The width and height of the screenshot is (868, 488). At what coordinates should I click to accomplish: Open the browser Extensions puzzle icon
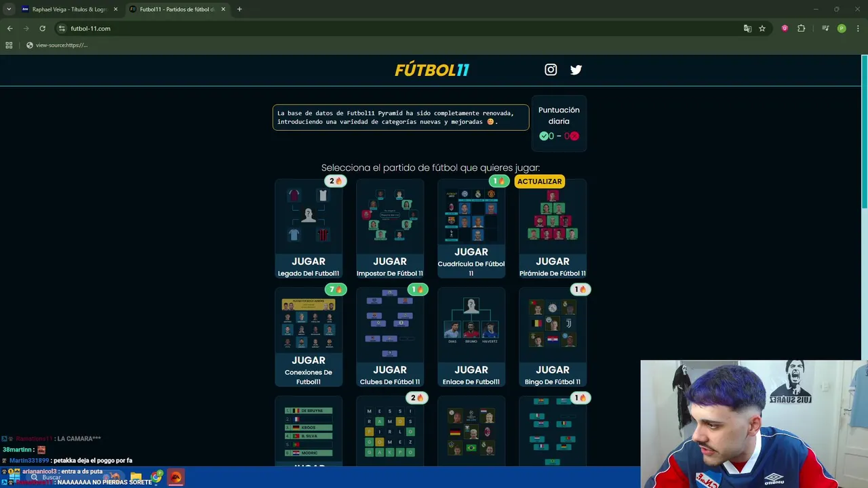pos(801,28)
